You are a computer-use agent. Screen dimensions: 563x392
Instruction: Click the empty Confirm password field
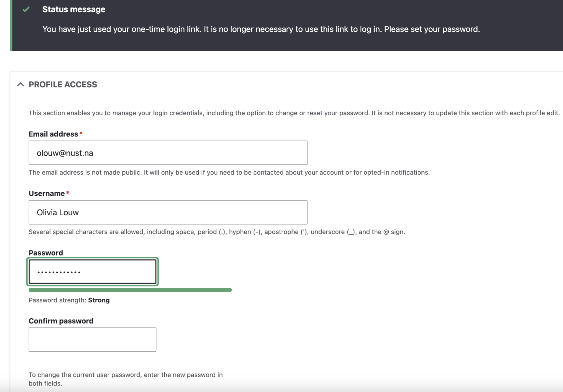click(x=92, y=340)
